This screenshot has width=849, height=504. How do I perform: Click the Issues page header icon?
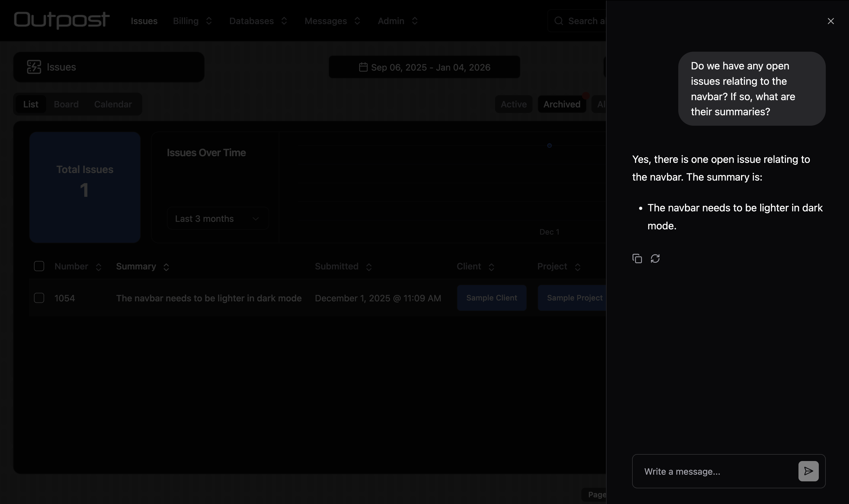point(34,67)
